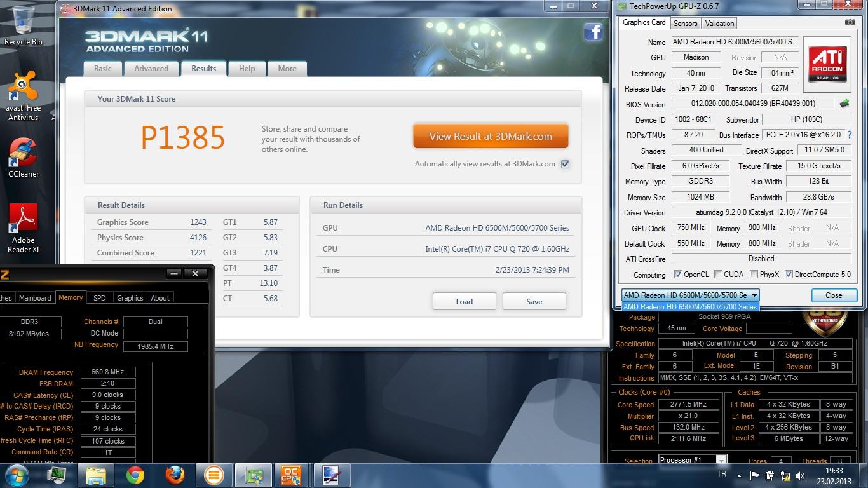Open Windows Explorer from the taskbar
Image resolution: width=868 pixels, height=488 pixels.
96,475
